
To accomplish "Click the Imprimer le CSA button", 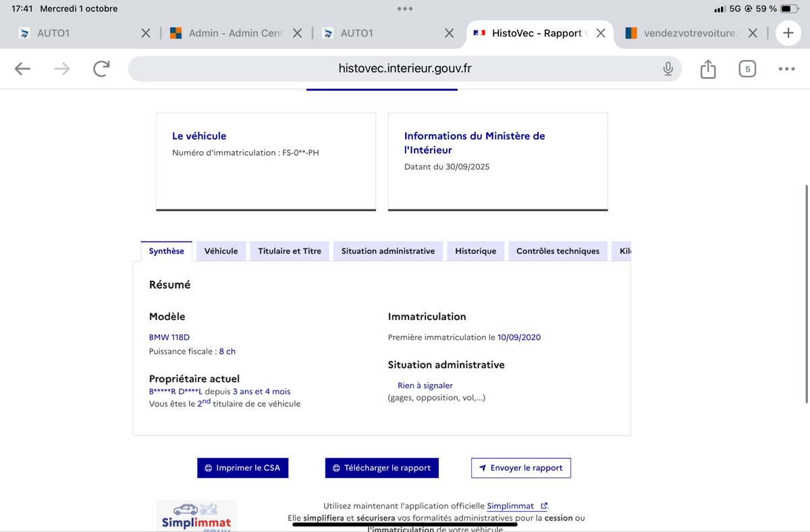I will tap(243, 468).
